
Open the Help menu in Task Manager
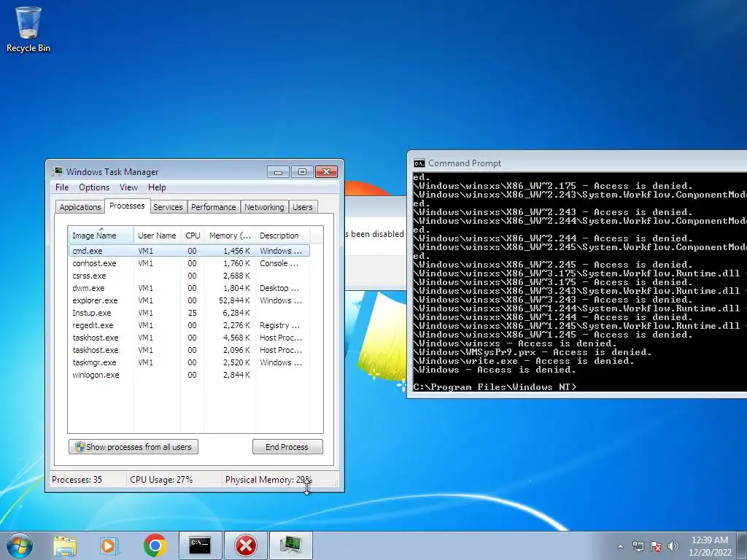pos(157,187)
